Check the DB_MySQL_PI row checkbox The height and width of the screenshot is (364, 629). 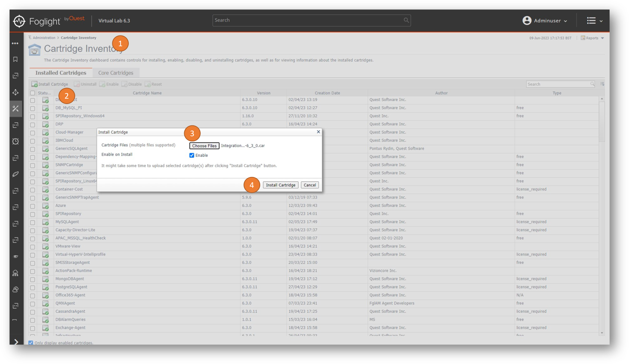[33, 108]
